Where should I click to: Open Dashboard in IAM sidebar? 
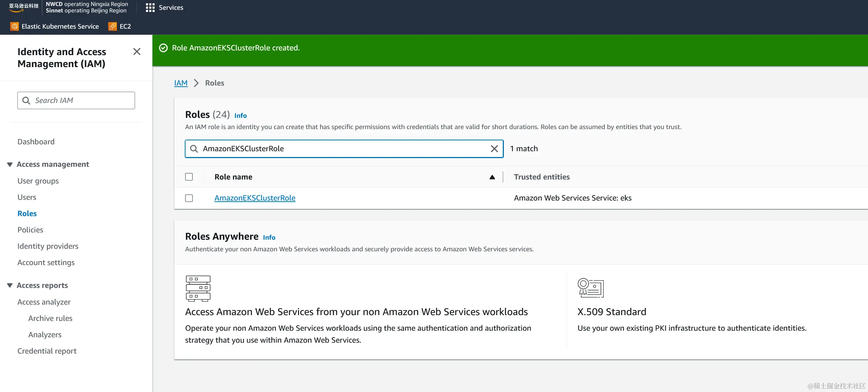[x=36, y=142]
